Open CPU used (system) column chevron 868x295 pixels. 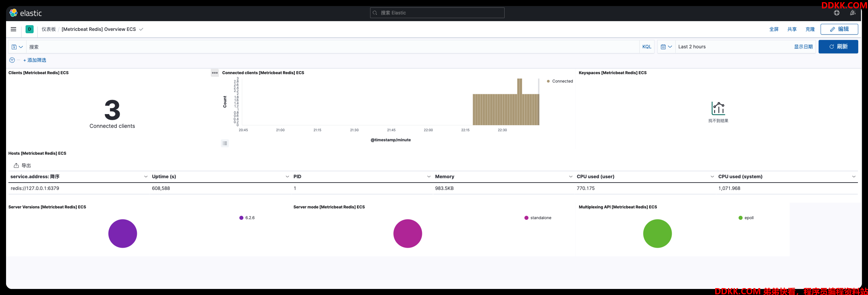pos(854,177)
